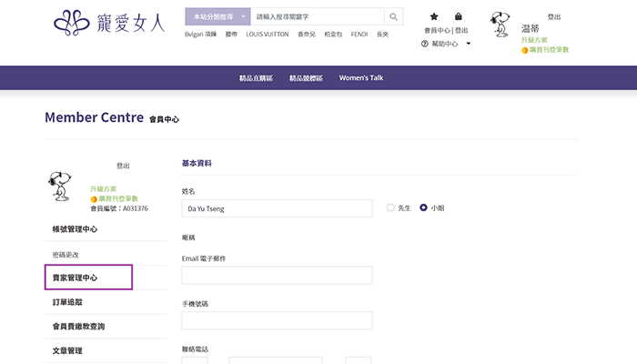Open the 精品直購區 nav tab
Viewport: 637px width, 364px height.
coord(256,78)
